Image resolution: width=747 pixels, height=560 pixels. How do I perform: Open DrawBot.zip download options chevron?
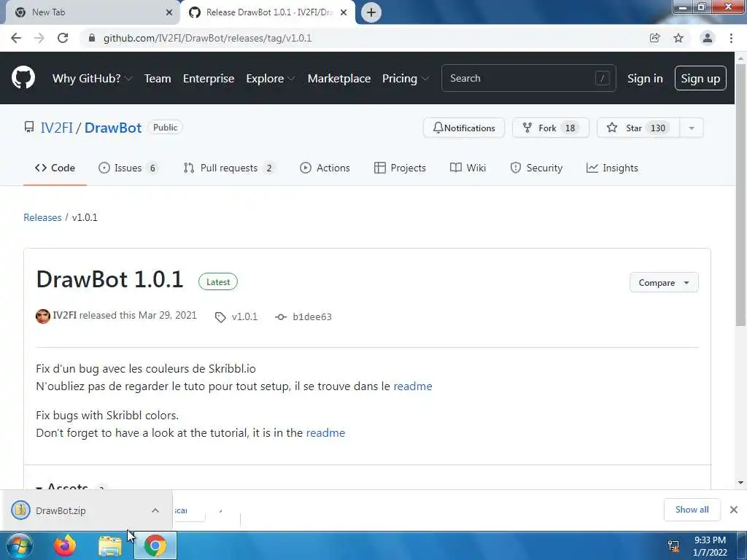[155, 510]
